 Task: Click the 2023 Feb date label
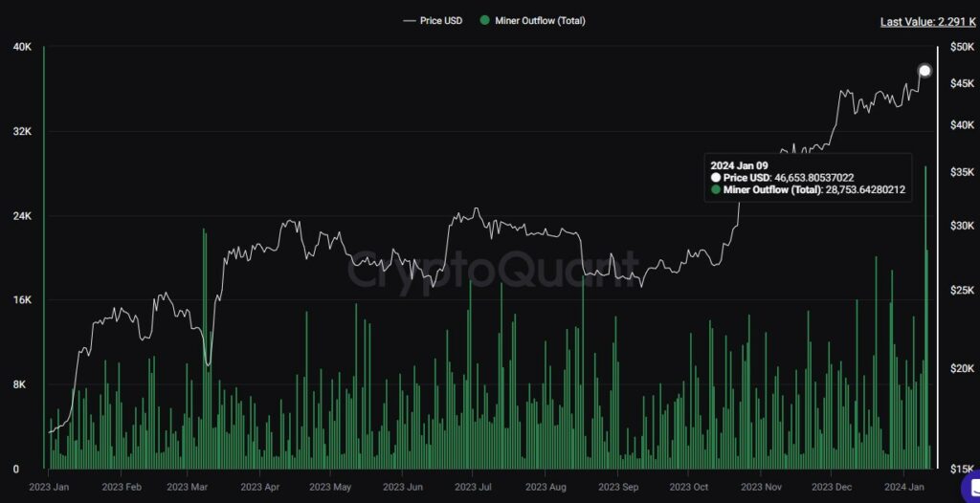click(122, 487)
